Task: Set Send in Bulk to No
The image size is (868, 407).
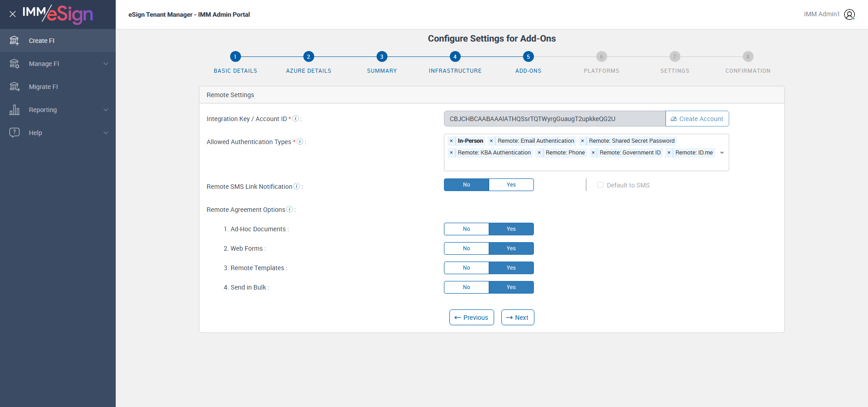Action: point(467,287)
